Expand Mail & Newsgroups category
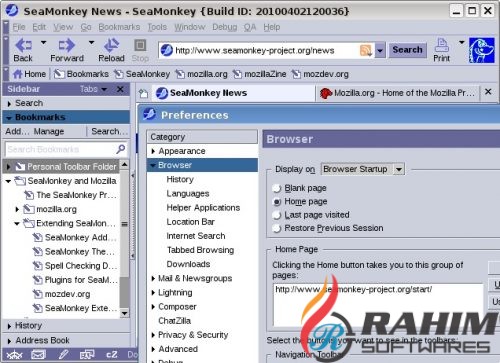 [153, 278]
